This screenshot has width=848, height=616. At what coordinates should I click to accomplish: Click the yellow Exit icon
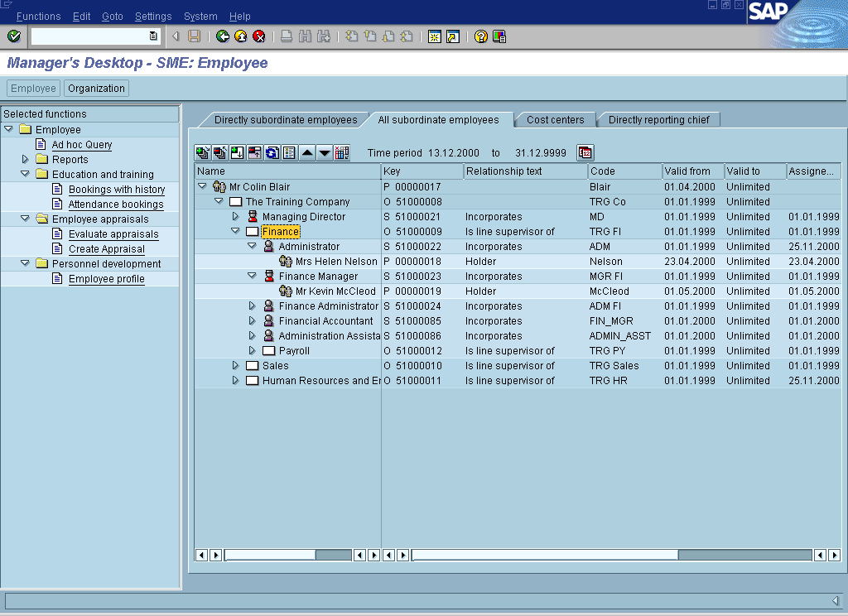click(x=241, y=36)
